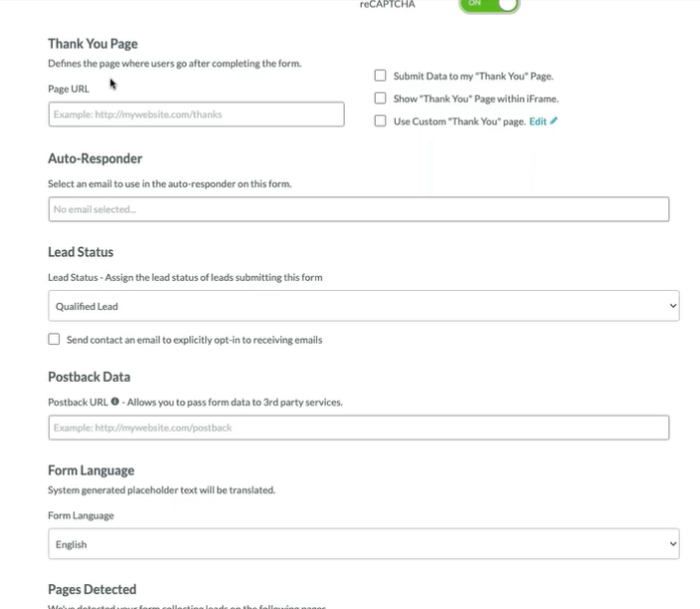
Task: Open the Edit link for custom page
Action: point(537,122)
